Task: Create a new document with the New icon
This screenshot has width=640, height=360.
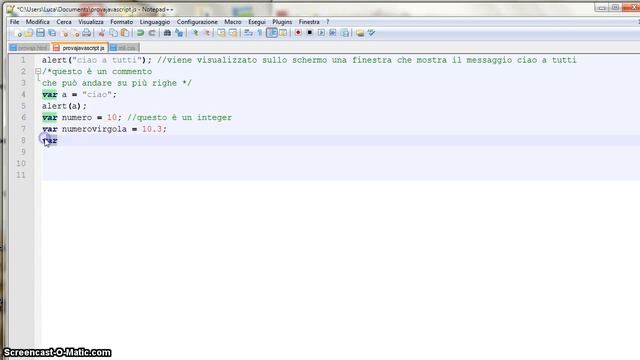Action: coord(17,33)
